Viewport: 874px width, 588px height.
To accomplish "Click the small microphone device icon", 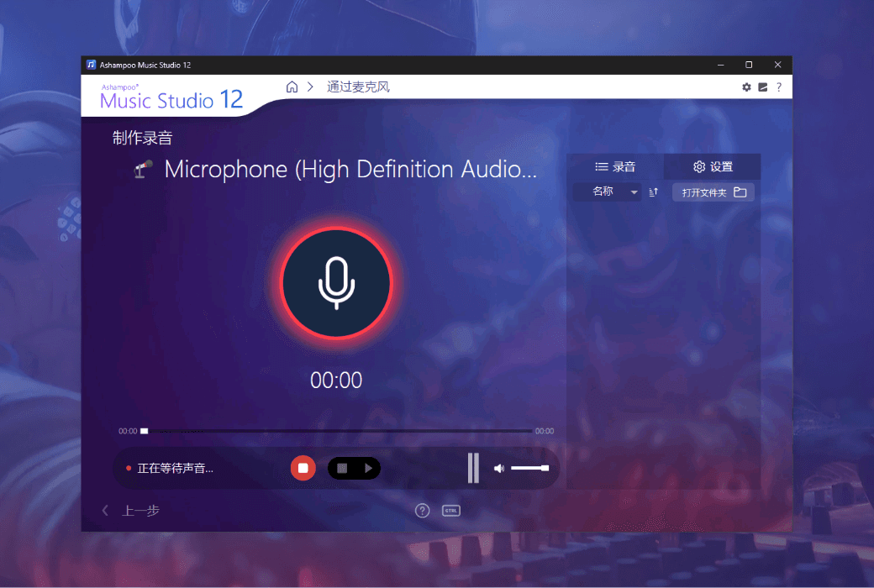I will coord(143,169).
